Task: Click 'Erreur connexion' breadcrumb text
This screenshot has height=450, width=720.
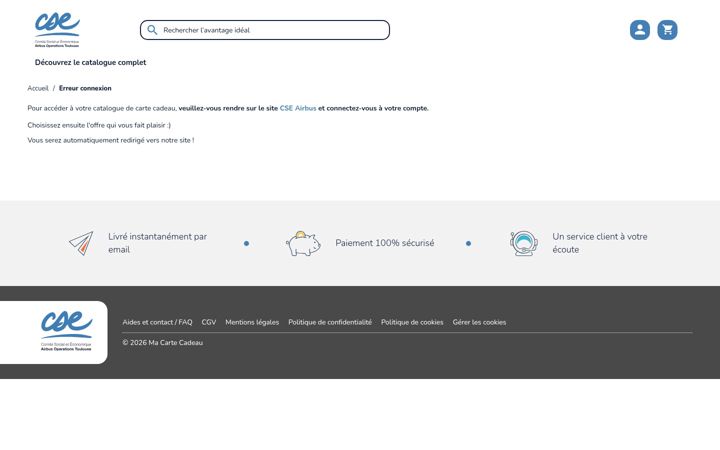Action: (85, 88)
